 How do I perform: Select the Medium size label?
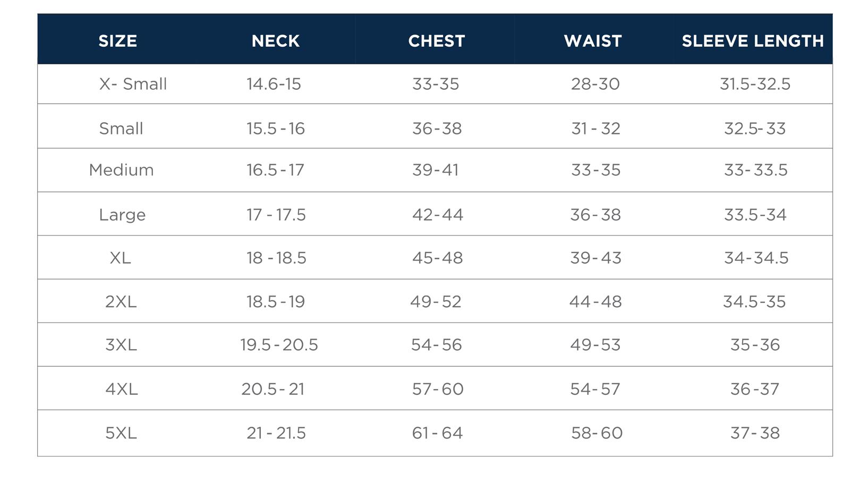(x=121, y=170)
